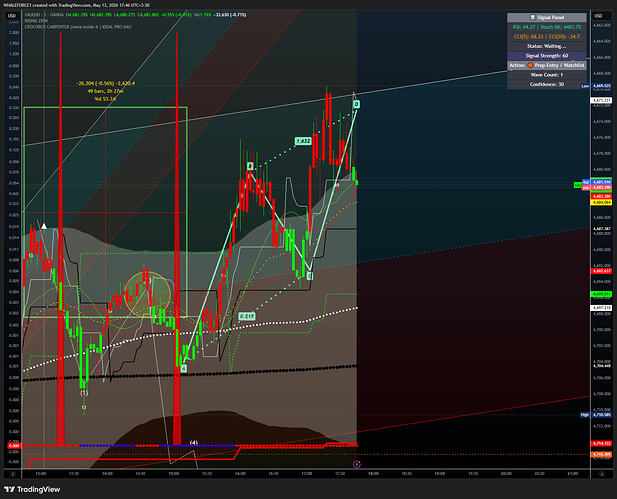Viewport: 617px width, 499px height.
Task: Click the High price label on price axis
Action: 596,415
